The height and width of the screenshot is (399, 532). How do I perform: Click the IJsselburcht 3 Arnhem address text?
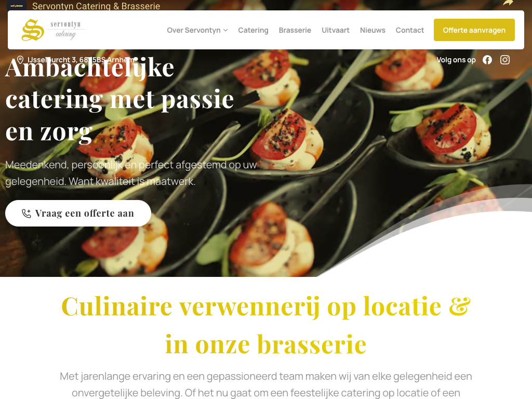[82, 60]
